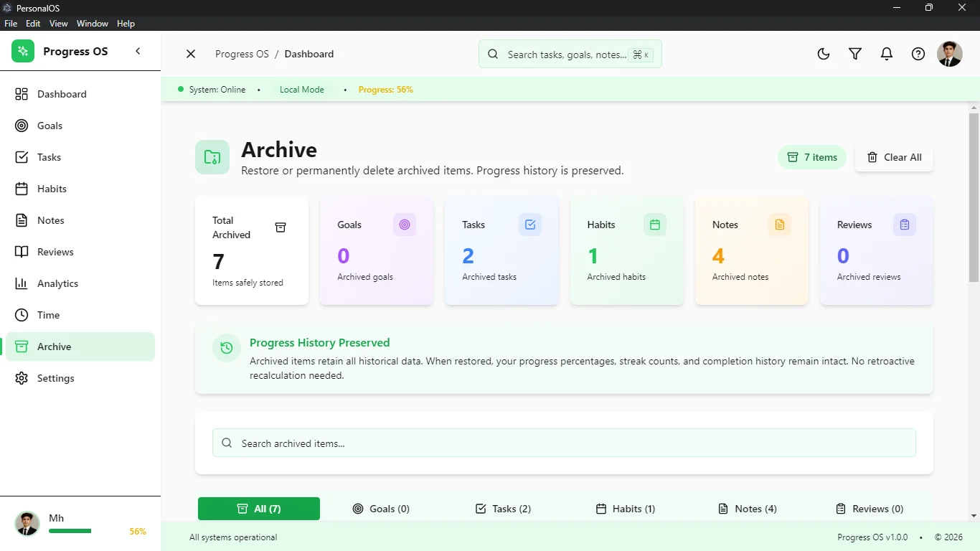Click the X icon beside the breadcrumb
The image size is (980, 551).
click(x=191, y=54)
